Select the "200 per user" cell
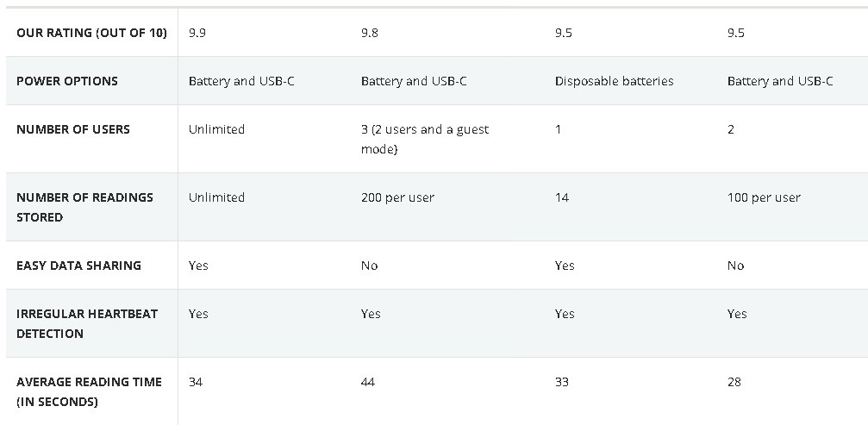Viewport: 868px width, 425px height. tap(397, 197)
